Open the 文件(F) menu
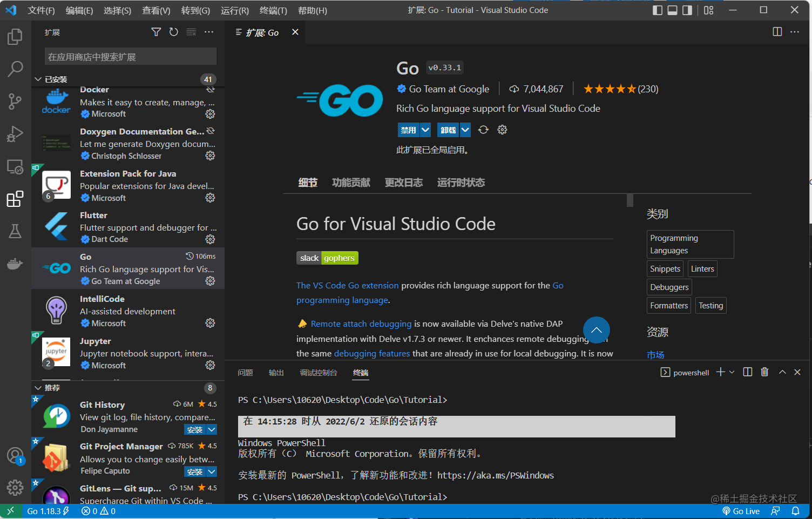 pyautogui.click(x=41, y=10)
